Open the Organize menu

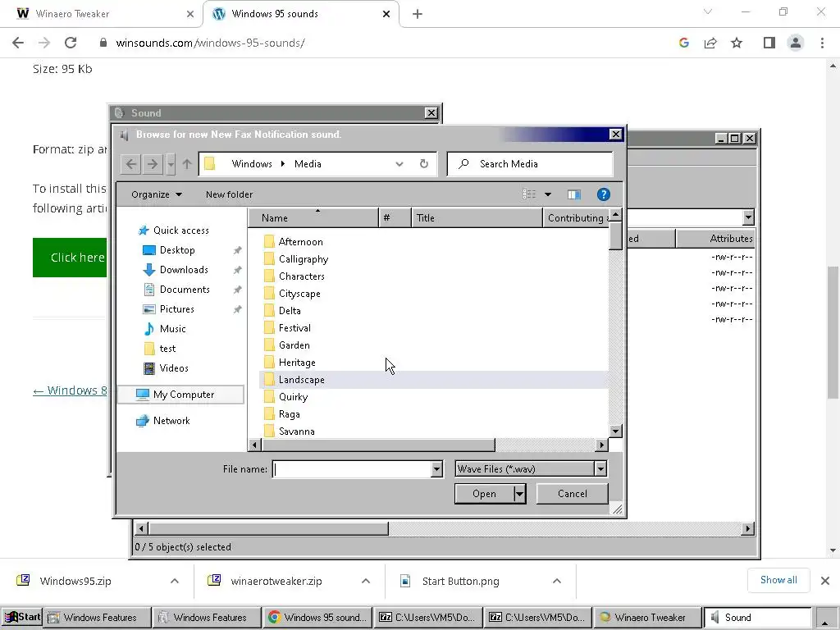tap(157, 194)
